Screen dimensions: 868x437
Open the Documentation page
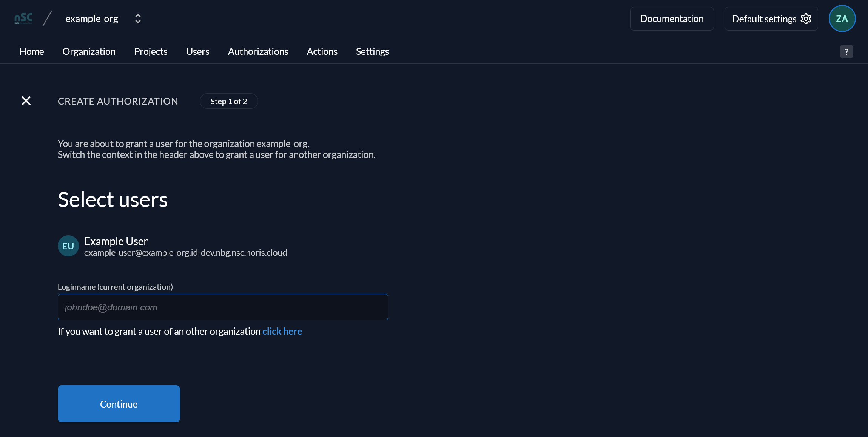pos(672,19)
